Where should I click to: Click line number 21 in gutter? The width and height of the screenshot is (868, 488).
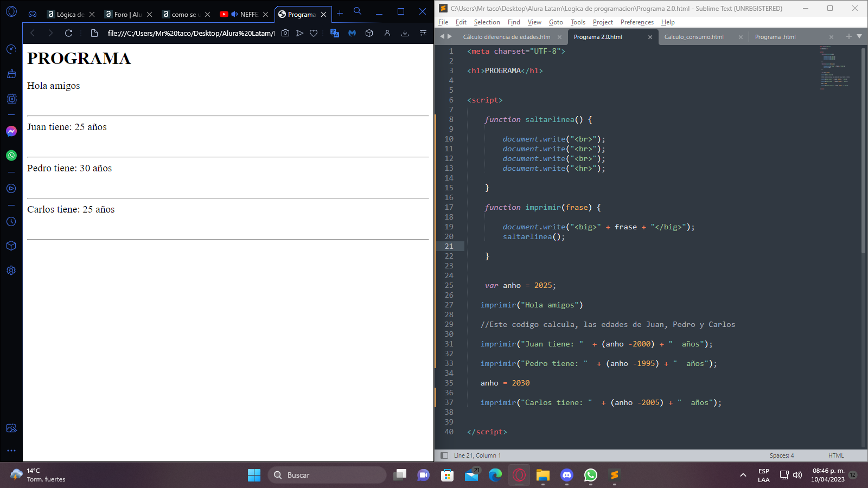click(x=449, y=246)
